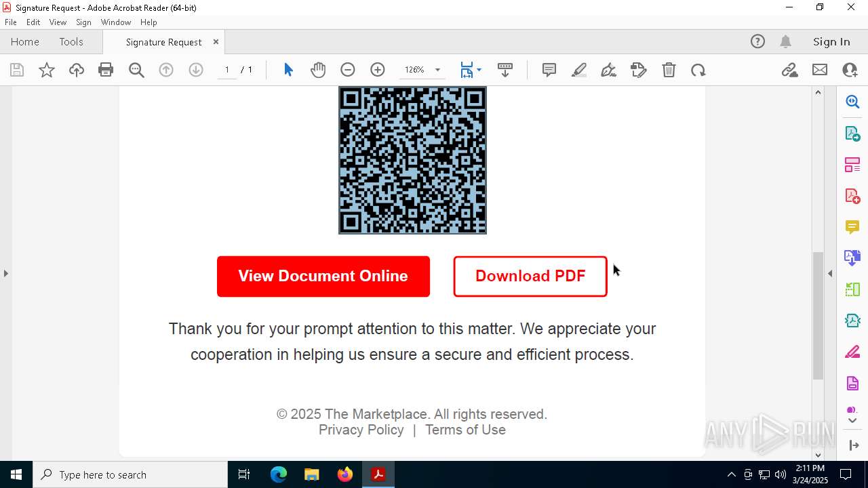
Task: Open Find text magnifier tool
Action: pyautogui.click(x=136, y=70)
